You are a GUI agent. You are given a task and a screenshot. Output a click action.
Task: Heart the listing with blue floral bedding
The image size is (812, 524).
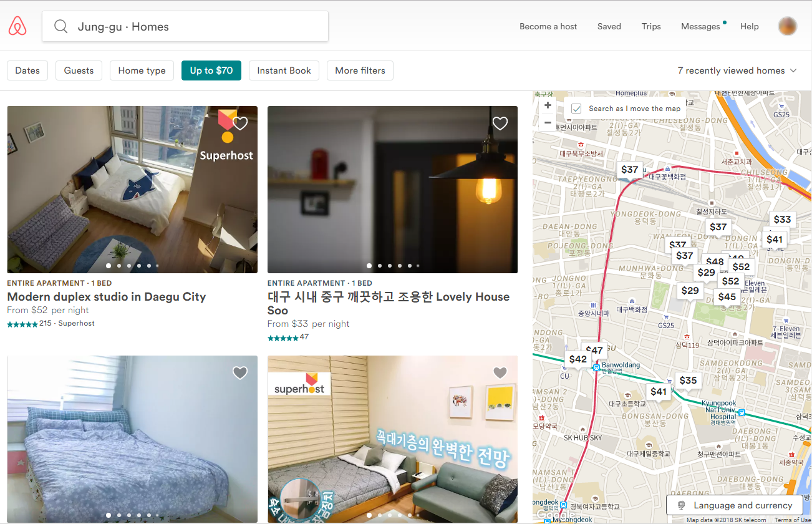click(x=240, y=373)
